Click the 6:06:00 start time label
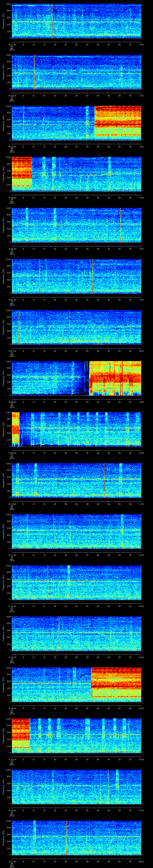This screenshot has width=153, height=868. (x=12, y=300)
